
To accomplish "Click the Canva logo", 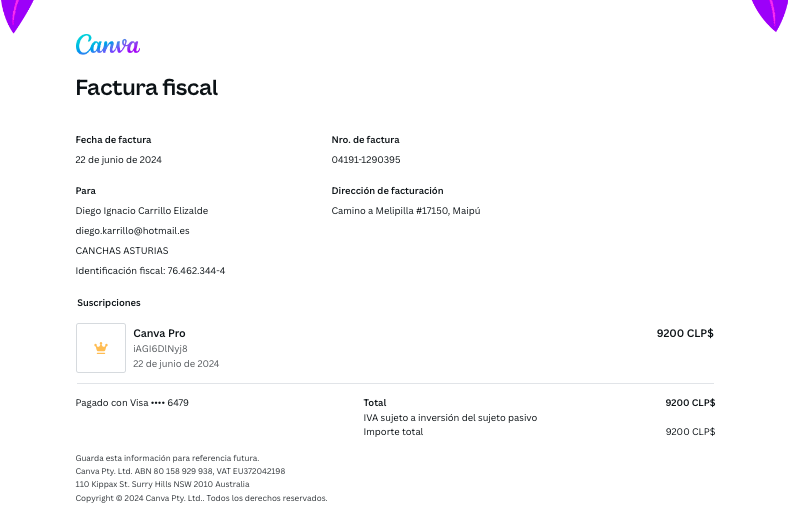I will click(107, 45).
